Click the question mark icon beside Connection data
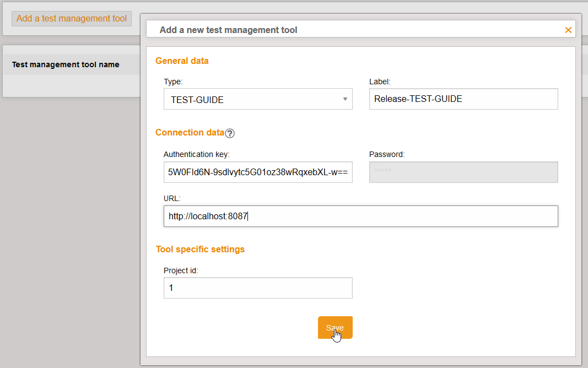Screen dimensions: 588x368 [x=230, y=133]
